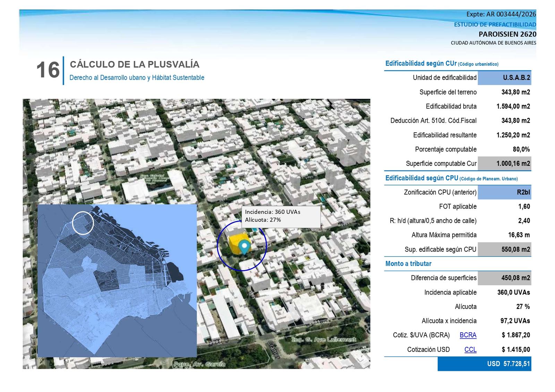Viewport: 555px width, 392px height.
Task: Click the white circle on the inset map
Action: (x=83, y=223)
